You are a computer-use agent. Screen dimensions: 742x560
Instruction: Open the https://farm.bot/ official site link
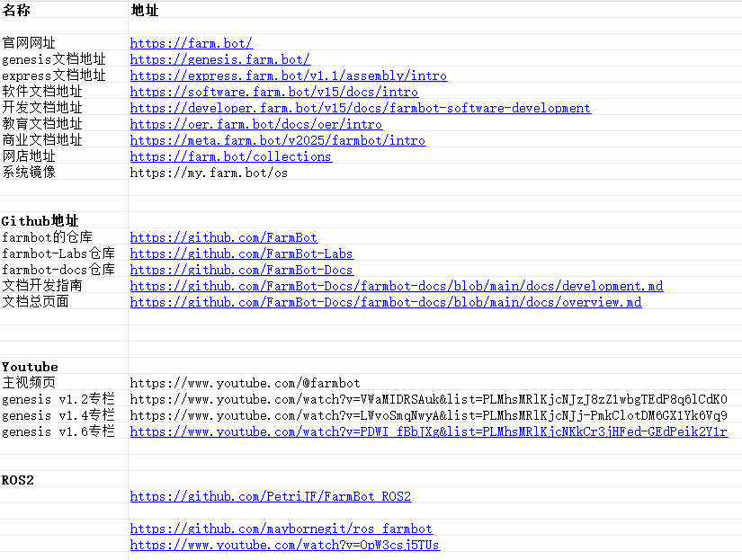(x=192, y=43)
